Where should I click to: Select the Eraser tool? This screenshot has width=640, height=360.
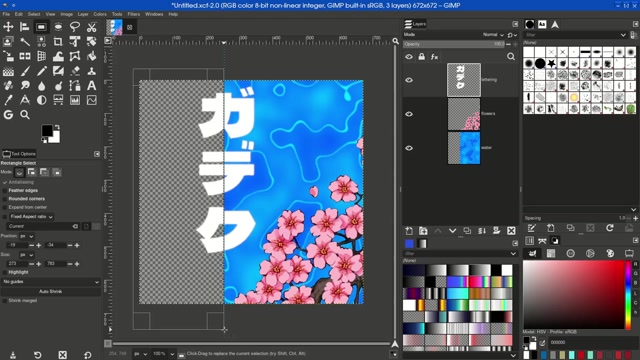pyautogui.click(x=75, y=71)
